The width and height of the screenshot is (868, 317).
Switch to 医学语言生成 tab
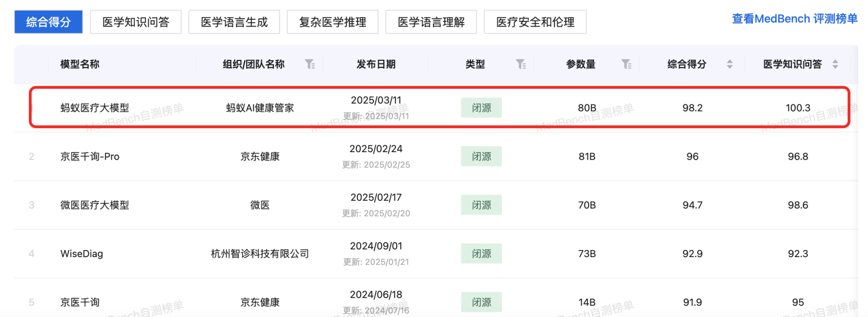click(234, 22)
